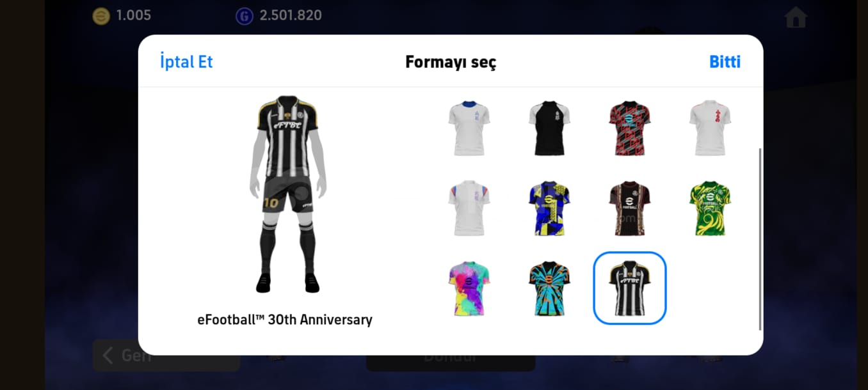Screen dimensions: 868x390
Task: Select the green and yellow swirl jersey
Action: coord(710,208)
